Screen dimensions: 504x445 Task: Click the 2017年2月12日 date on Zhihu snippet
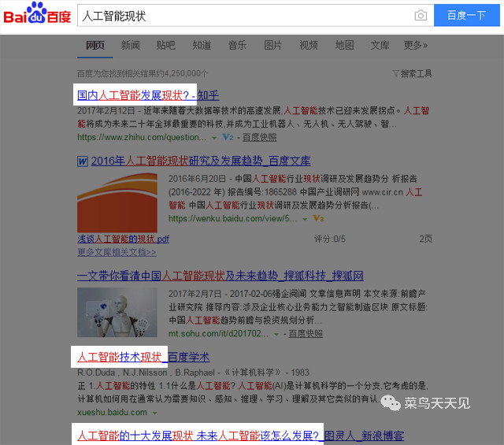click(x=106, y=111)
